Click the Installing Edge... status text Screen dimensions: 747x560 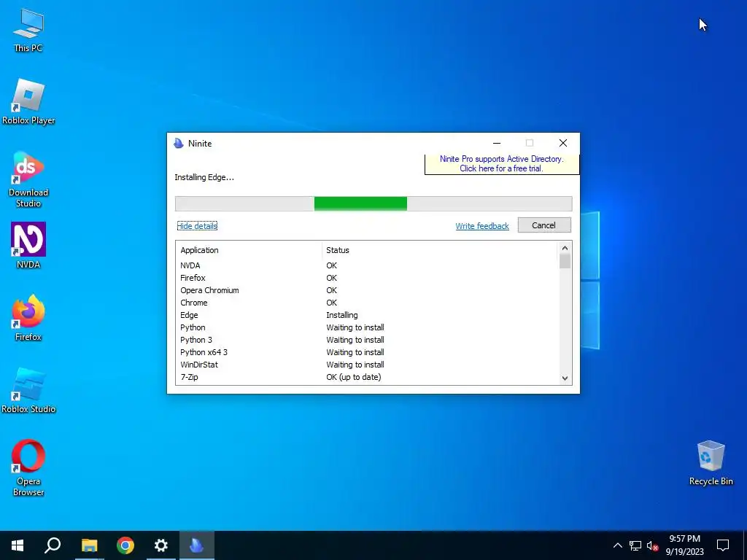[x=204, y=177]
